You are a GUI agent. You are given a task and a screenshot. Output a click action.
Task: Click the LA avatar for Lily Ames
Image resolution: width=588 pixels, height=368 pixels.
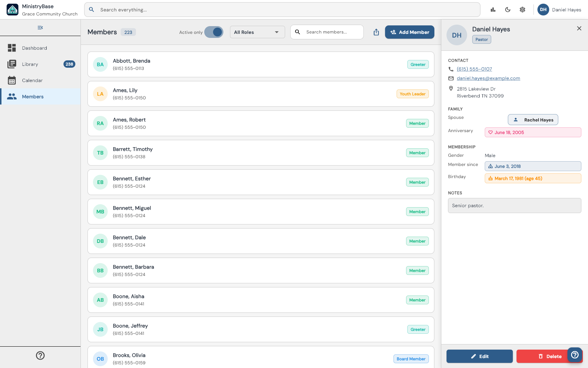pyautogui.click(x=100, y=94)
